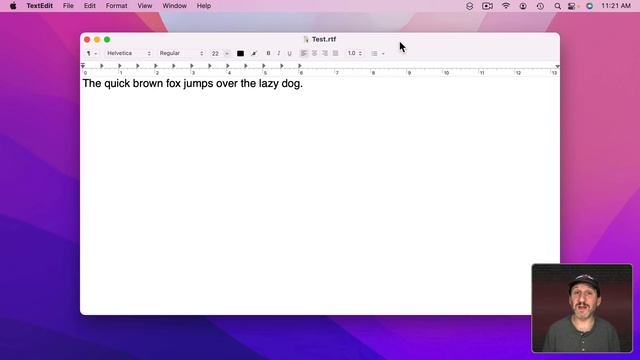The height and width of the screenshot is (360, 640).
Task: Toggle bold formatting
Action: point(268,53)
